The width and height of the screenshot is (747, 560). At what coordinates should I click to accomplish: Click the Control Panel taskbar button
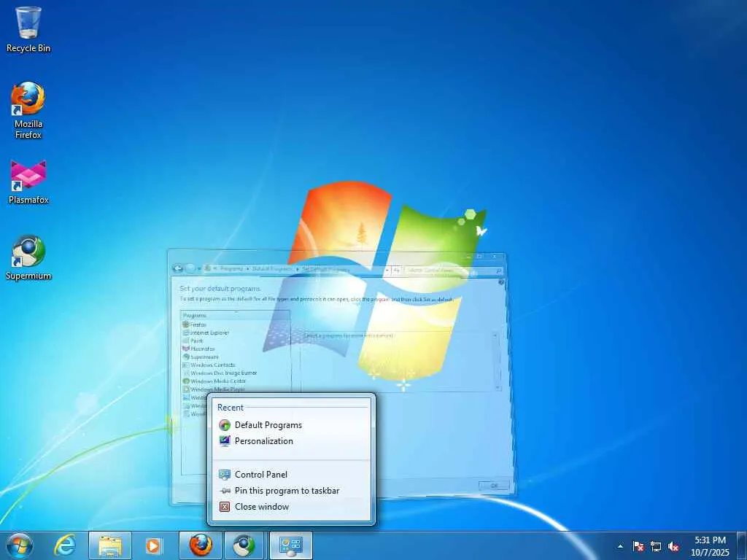click(291, 545)
